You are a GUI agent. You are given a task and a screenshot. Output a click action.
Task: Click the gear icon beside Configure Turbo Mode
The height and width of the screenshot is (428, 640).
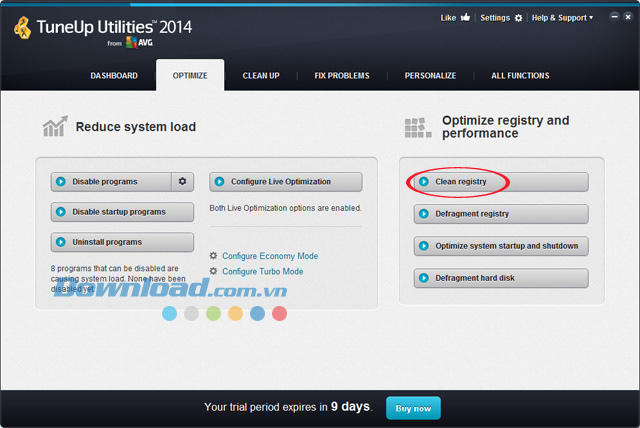pyautogui.click(x=213, y=271)
